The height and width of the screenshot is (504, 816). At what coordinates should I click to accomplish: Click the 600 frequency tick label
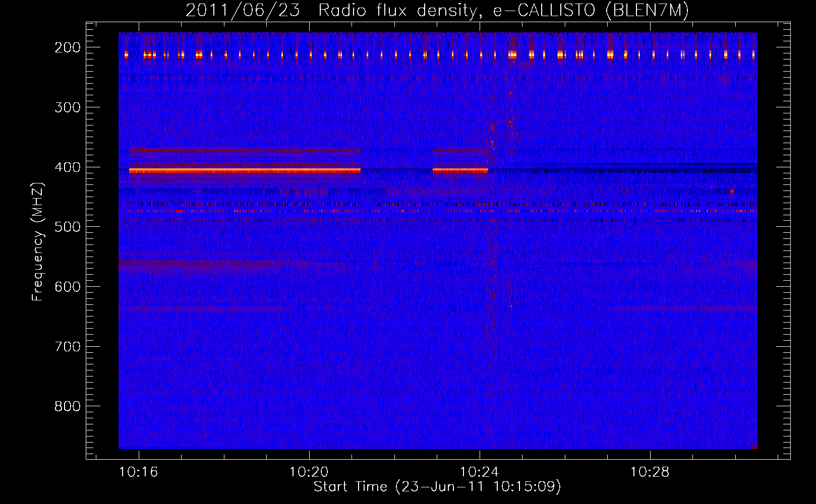[68, 287]
